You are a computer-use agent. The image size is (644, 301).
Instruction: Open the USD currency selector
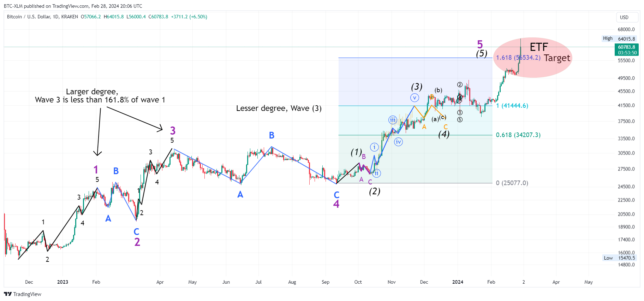click(x=627, y=17)
